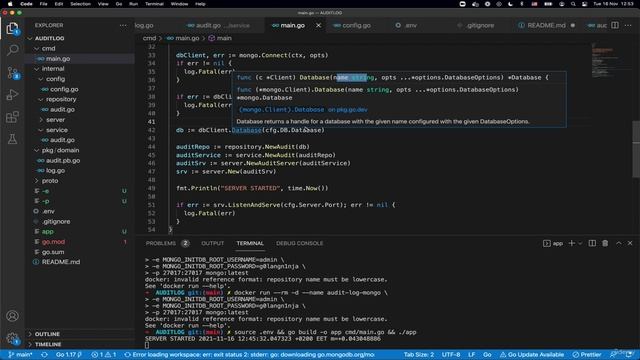Click Tab Size: 2 indicator

pyautogui.click(x=419, y=355)
